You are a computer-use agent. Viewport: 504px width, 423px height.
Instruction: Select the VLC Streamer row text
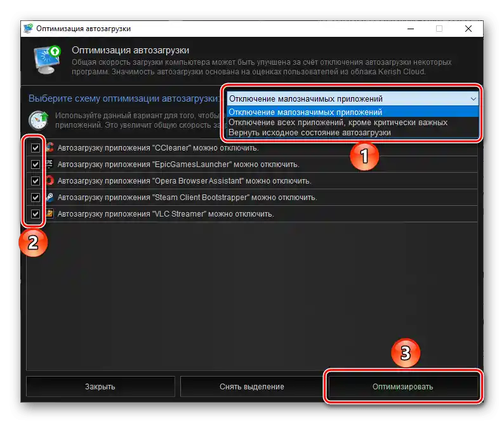point(166,214)
